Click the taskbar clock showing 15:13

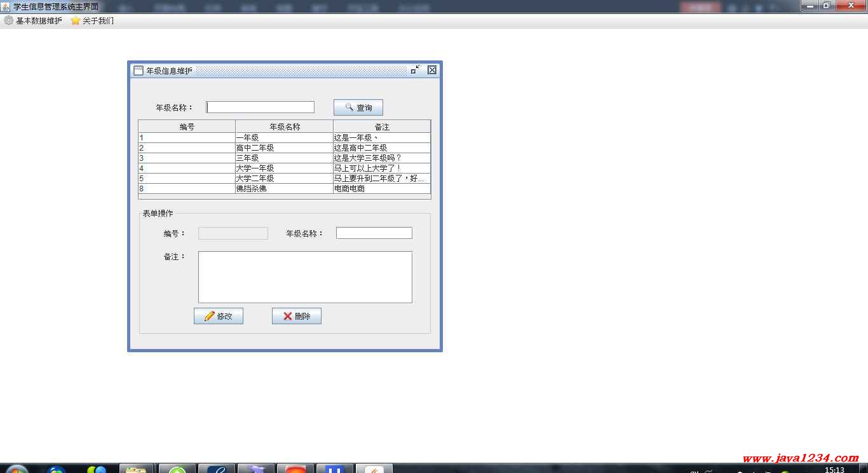click(834, 470)
